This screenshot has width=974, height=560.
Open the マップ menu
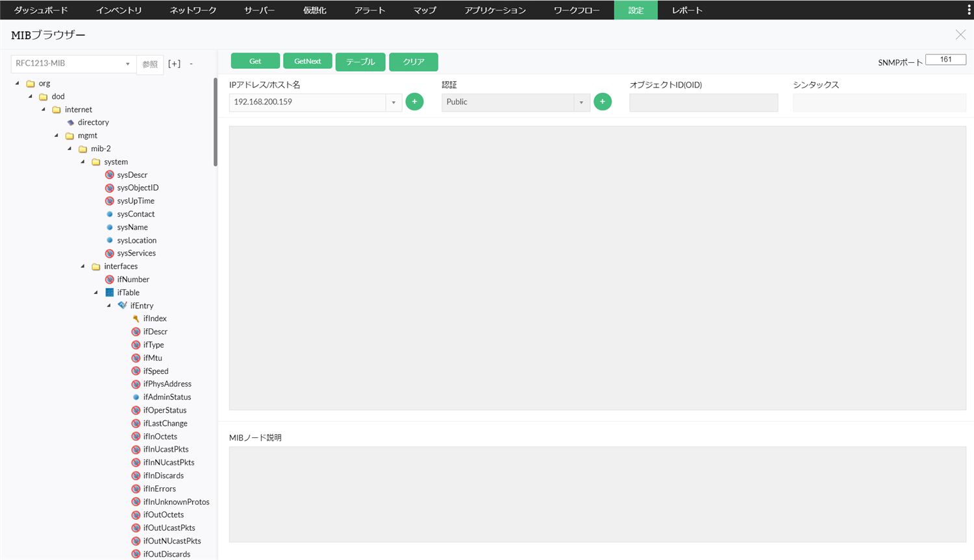[x=425, y=10]
